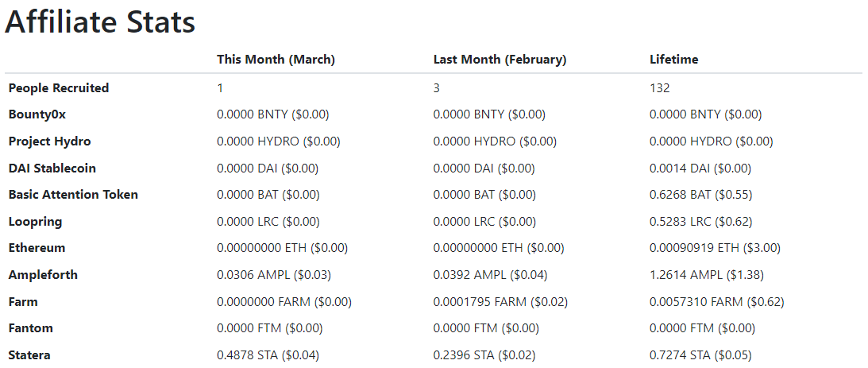Select this month's 0.0000 HYDRO value
Viewport: 868px width, 368px height.
279,141
